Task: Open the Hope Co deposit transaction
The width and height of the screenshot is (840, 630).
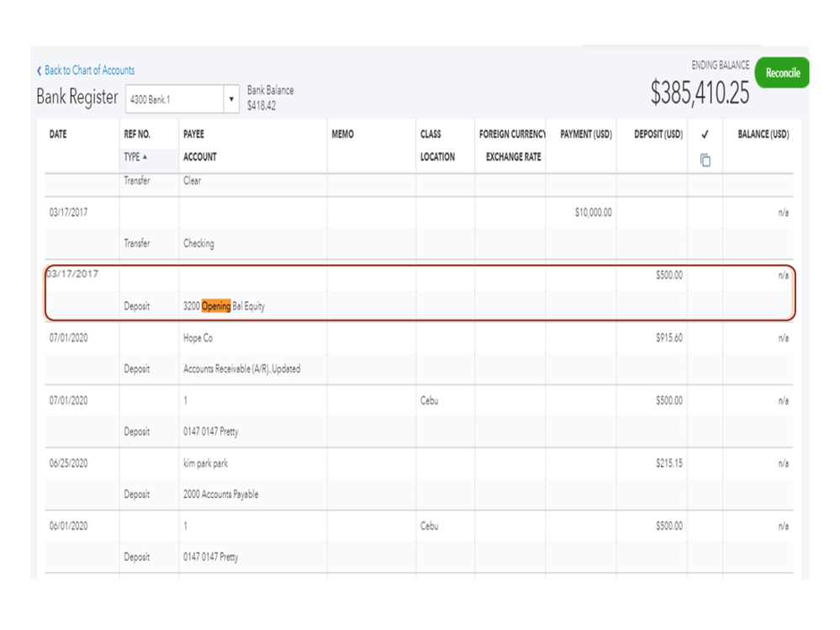Action: pyautogui.click(x=198, y=338)
